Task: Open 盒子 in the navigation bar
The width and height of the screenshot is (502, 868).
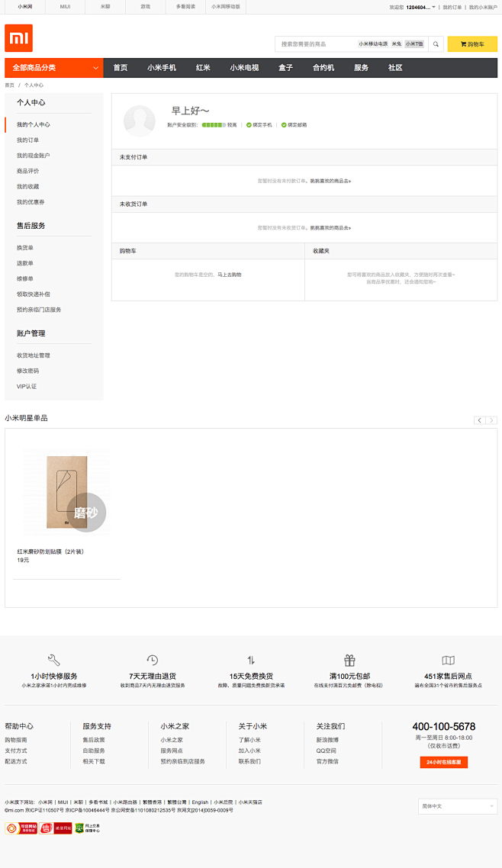Action: pyautogui.click(x=285, y=68)
